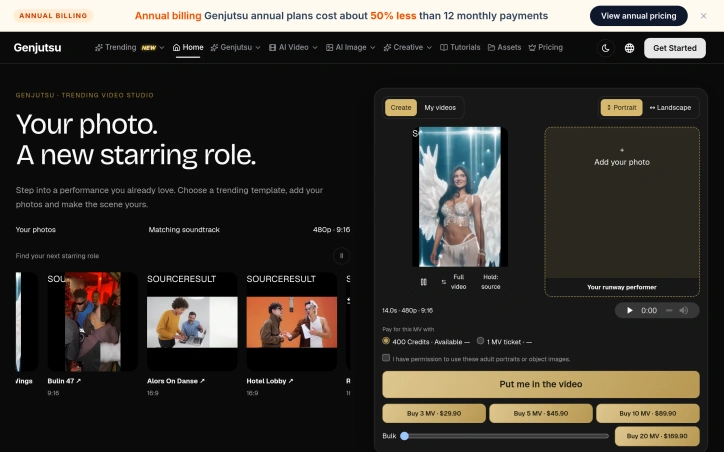Click the AI Video film icon
Image resolution: width=724 pixels, height=452 pixels.
point(272,47)
